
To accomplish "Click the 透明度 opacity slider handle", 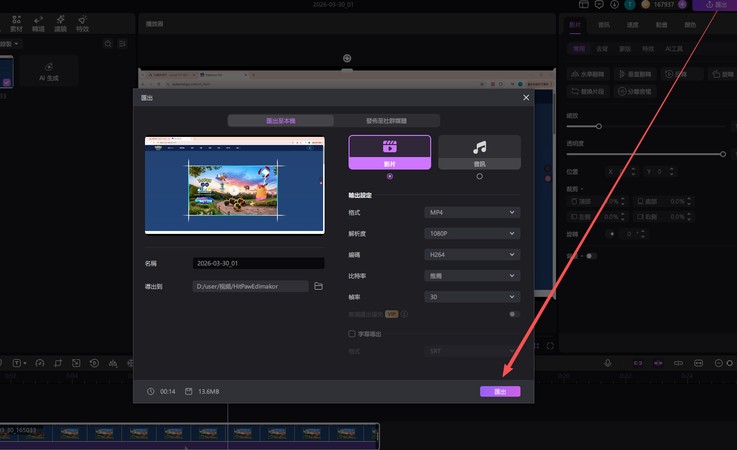I will click(722, 154).
